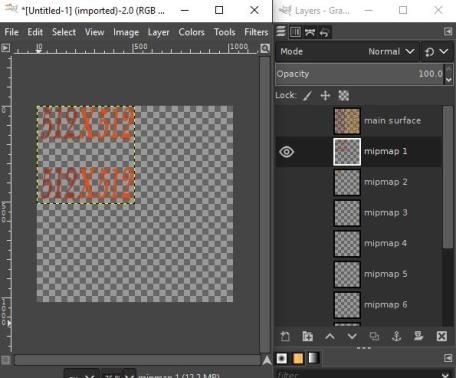456x378 pixels.
Task: Open the View menu
Action: point(94,32)
